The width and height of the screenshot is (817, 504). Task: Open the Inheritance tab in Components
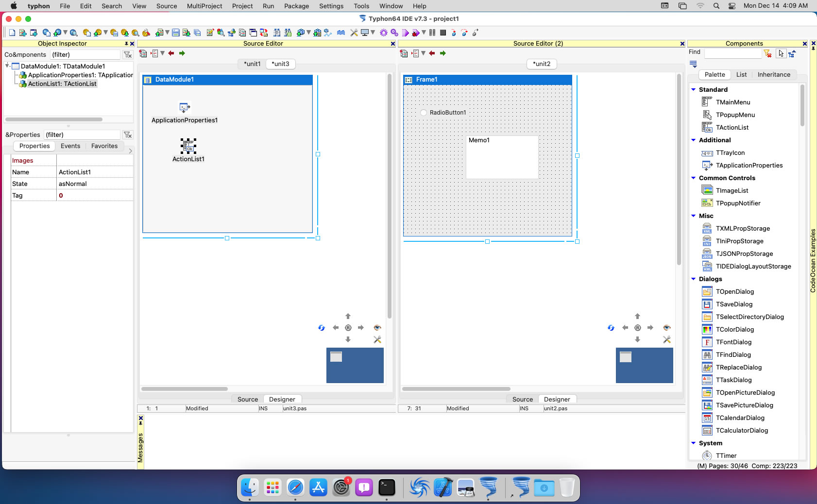click(774, 74)
